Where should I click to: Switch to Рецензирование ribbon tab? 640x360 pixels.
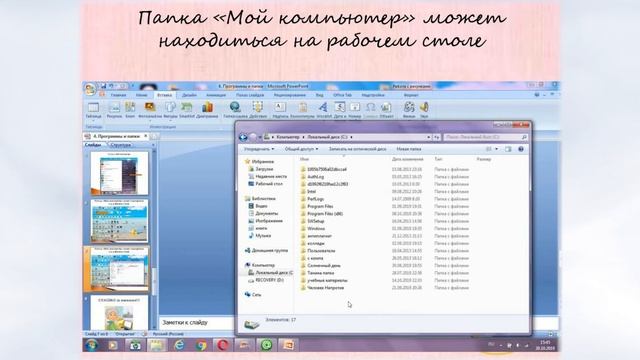pyautogui.click(x=290, y=95)
